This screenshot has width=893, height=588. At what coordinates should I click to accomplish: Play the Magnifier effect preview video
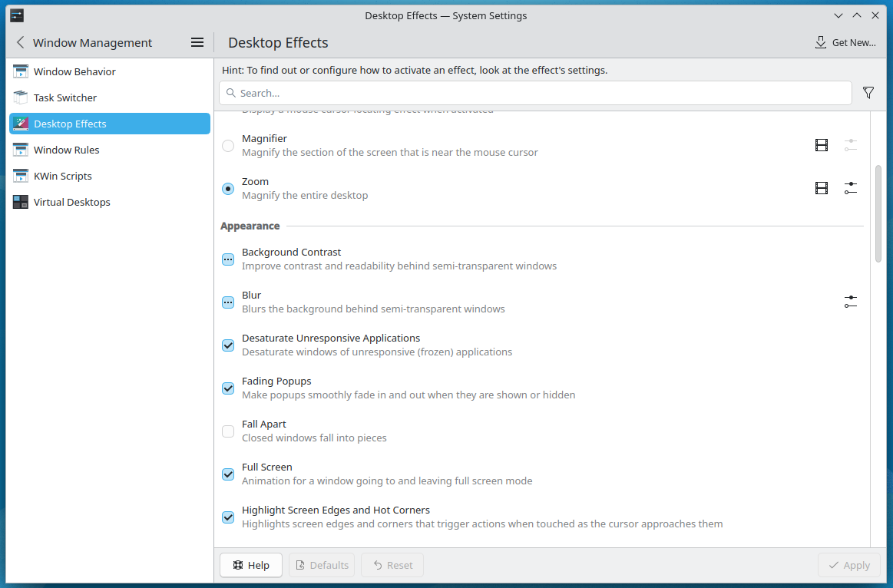pos(822,145)
